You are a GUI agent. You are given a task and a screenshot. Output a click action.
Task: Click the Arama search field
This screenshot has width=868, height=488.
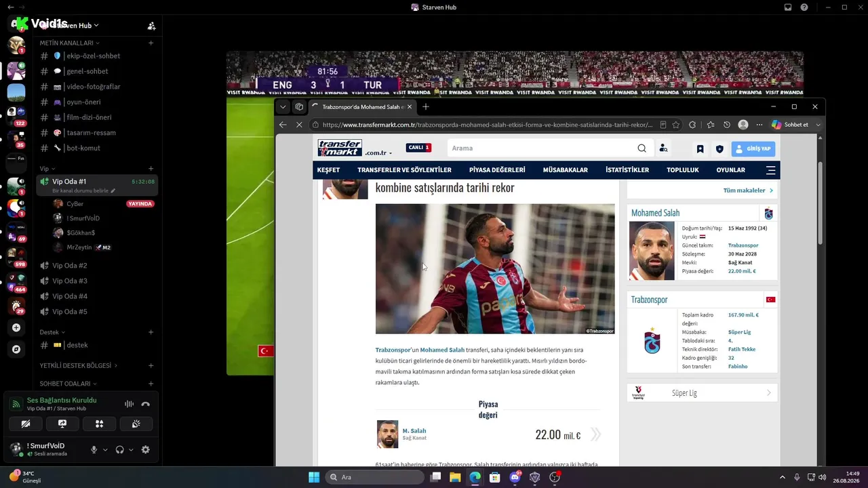pos(541,148)
